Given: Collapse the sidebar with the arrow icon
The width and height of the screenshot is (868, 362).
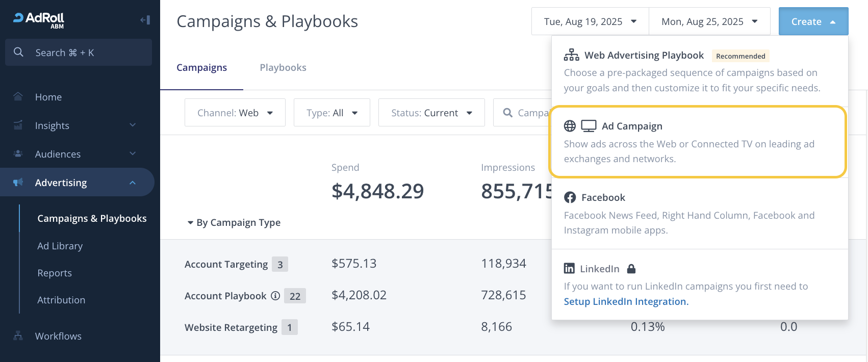Looking at the screenshot, I should point(145,20).
